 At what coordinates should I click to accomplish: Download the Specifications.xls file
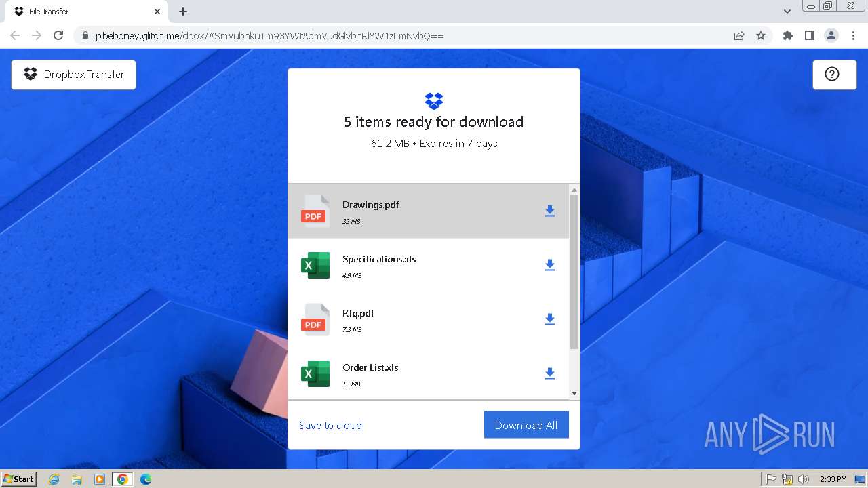click(x=550, y=265)
